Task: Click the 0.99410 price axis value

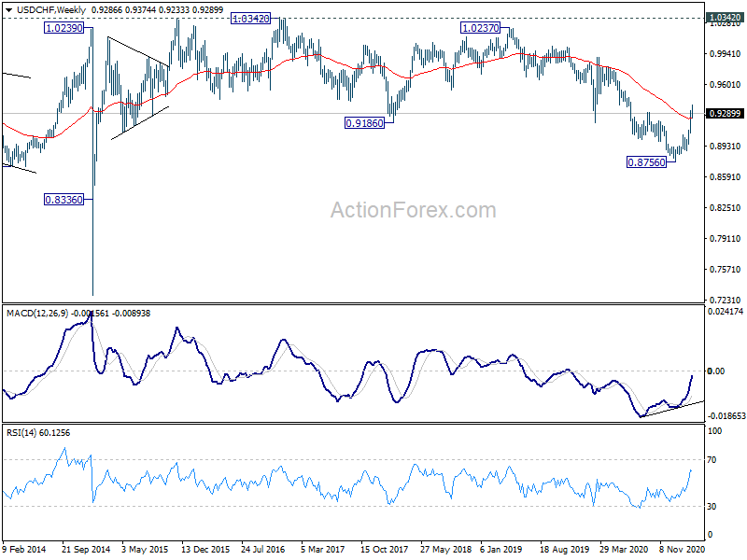Action: 726,54
